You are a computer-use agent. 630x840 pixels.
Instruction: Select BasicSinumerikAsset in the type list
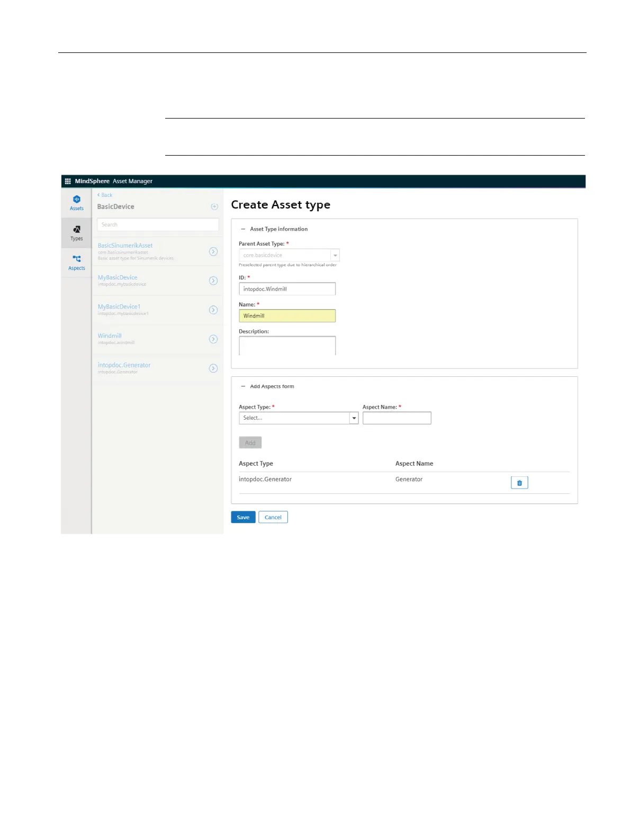coord(125,246)
